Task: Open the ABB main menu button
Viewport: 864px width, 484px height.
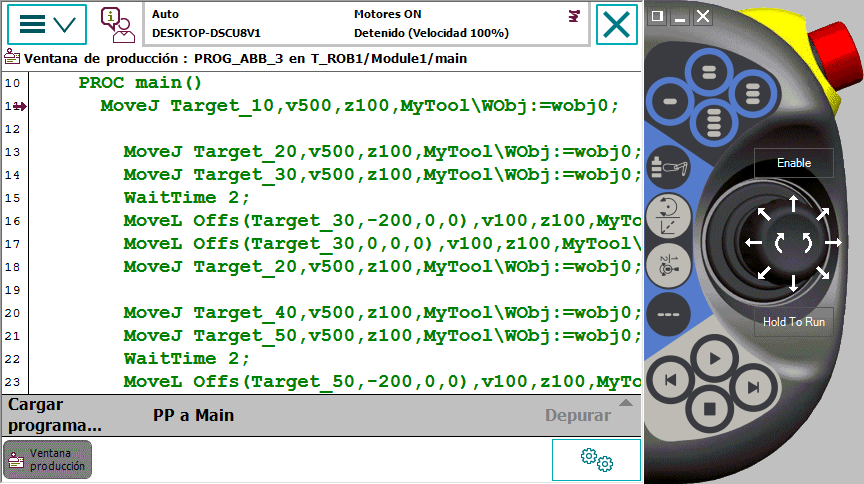Action: pos(47,24)
